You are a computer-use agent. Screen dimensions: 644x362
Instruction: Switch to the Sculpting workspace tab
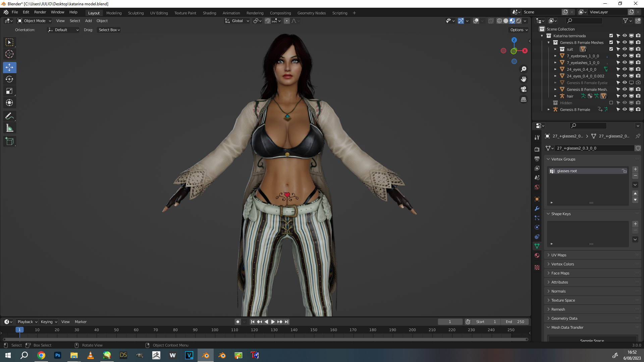[x=136, y=13]
